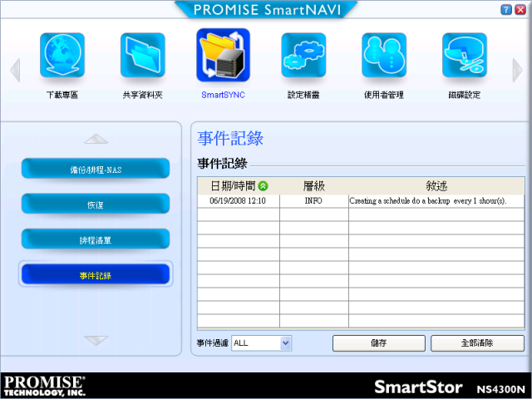Sort by the 日期/時間 column header

[x=239, y=186]
